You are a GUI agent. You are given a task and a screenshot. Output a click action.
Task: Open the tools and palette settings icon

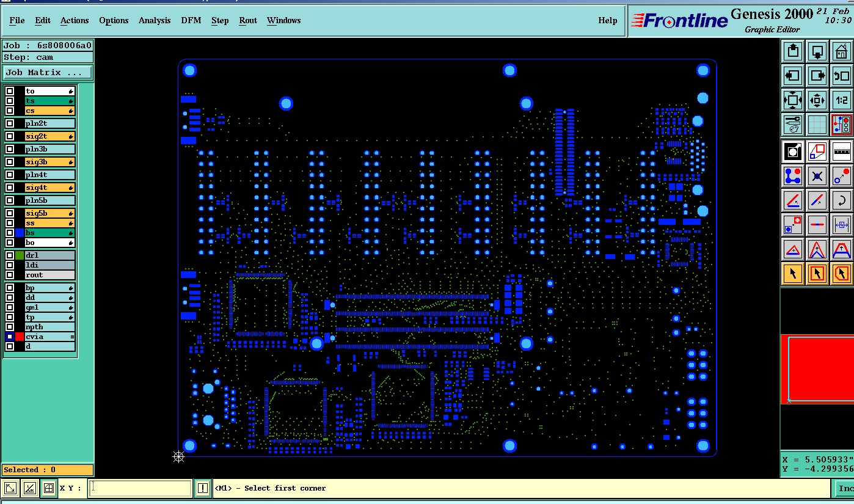(x=793, y=125)
